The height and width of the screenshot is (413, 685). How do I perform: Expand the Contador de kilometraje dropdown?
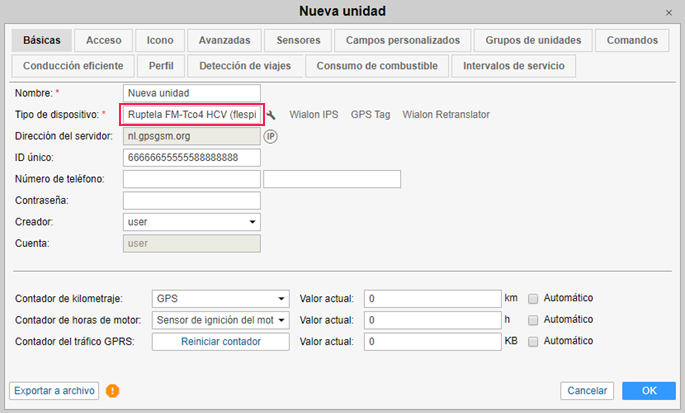pyautogui.click(x=220, y=298)
